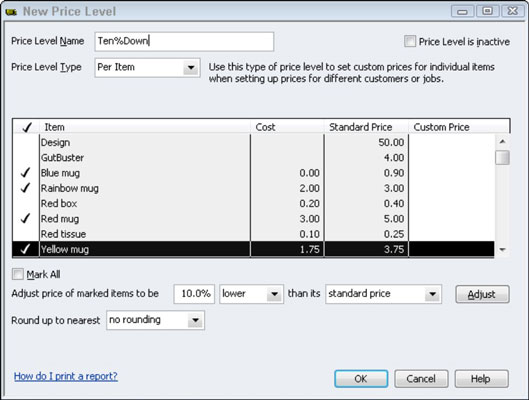Open the Round up to nearest dropdown
Screen dimensions: 529x400
(195, 320)
